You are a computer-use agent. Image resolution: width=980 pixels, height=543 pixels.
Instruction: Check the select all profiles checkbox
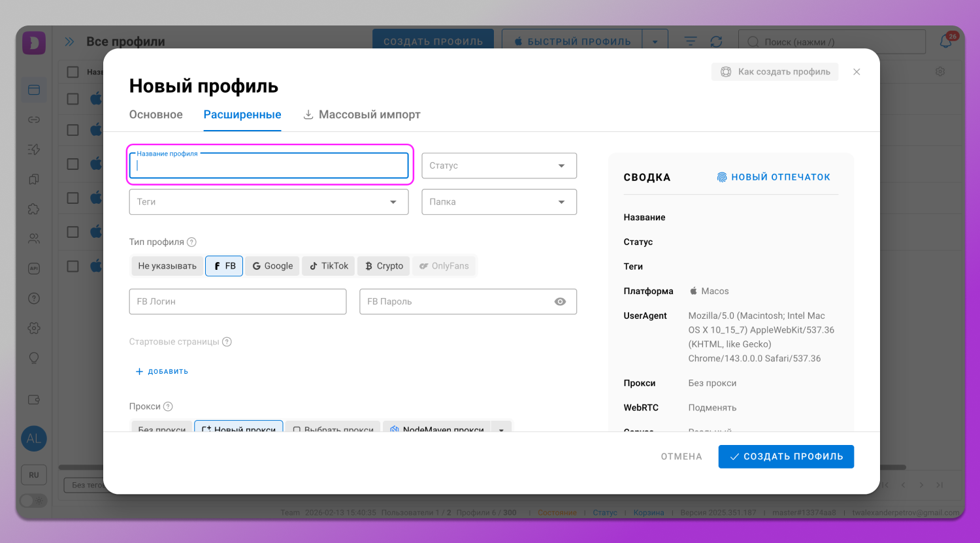(x=73, y=72)
